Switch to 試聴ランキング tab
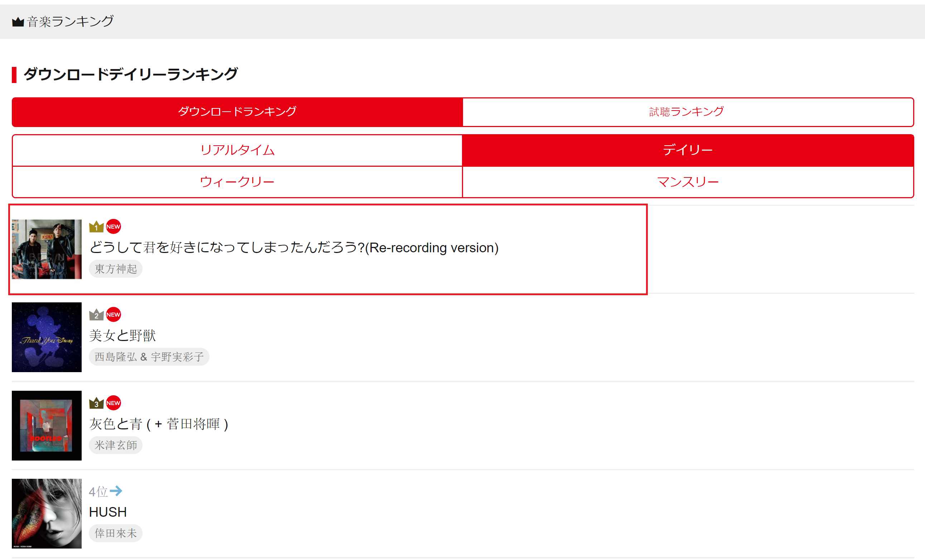The height and width of the screenshot is (560, 925). pos(687,112)
